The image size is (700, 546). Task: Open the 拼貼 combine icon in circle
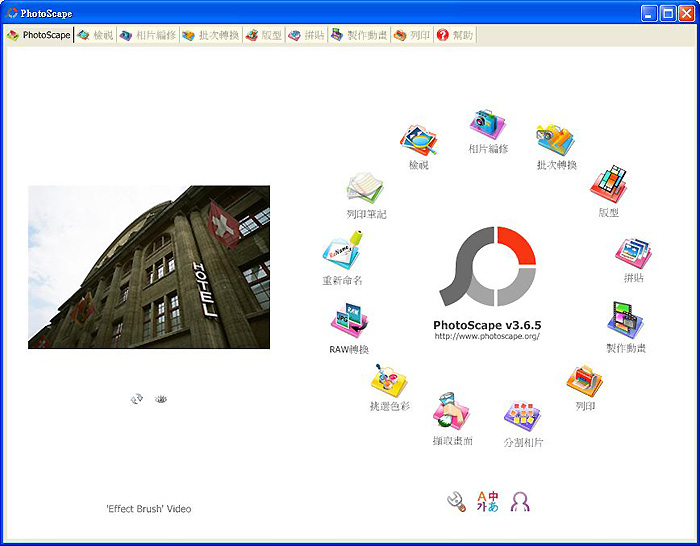coord(633,253)
